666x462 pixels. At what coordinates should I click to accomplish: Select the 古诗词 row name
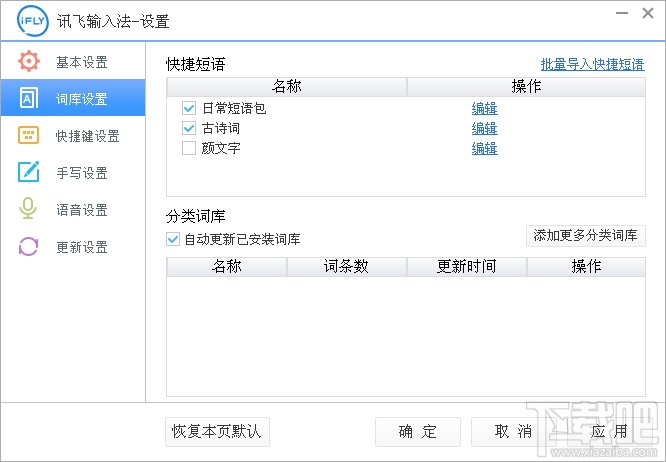(221, 128)
